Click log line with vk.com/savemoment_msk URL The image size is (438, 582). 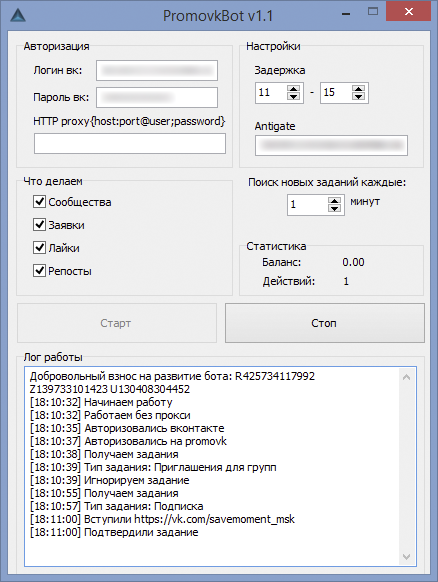click(x=162, y=519)
